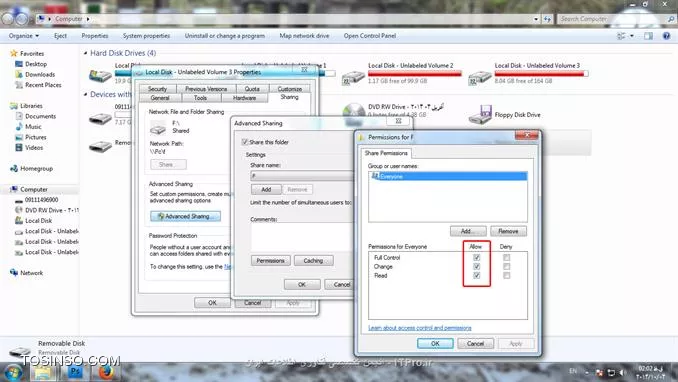This screenshot has height=382, width=678.
Task: Click the Advanced Sharing... button
Action: [x=185, y=216]
